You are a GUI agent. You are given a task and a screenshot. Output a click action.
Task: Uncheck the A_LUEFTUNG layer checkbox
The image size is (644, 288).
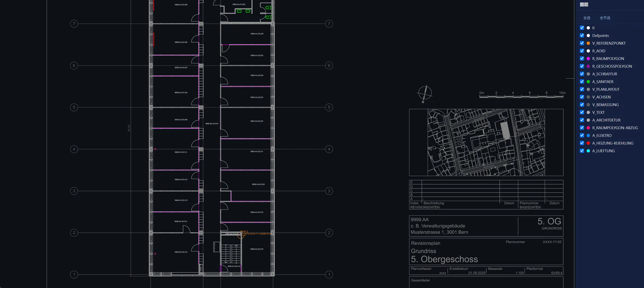582,151
